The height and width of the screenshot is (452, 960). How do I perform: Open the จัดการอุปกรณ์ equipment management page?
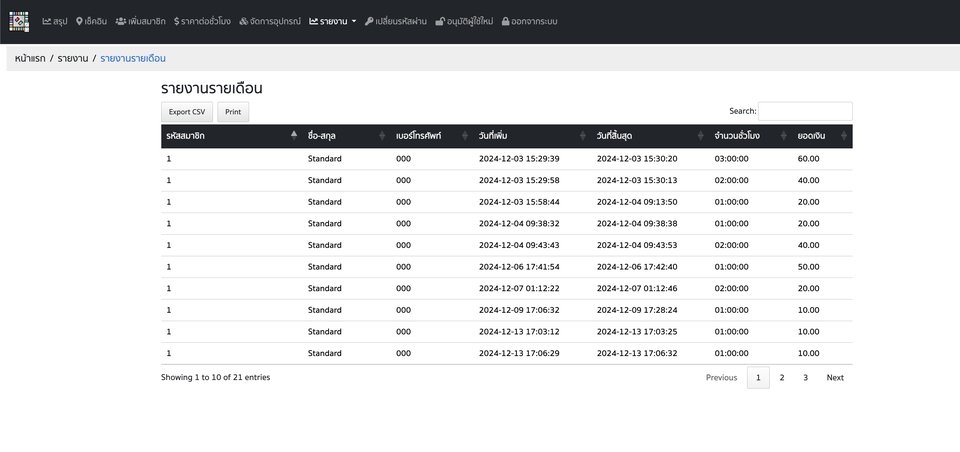pos(270,21)
